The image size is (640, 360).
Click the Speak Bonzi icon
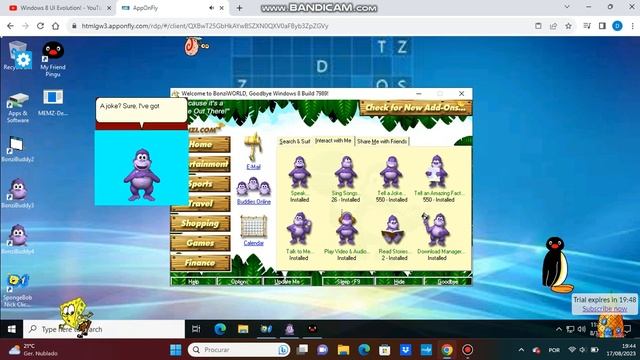[299, 172]
